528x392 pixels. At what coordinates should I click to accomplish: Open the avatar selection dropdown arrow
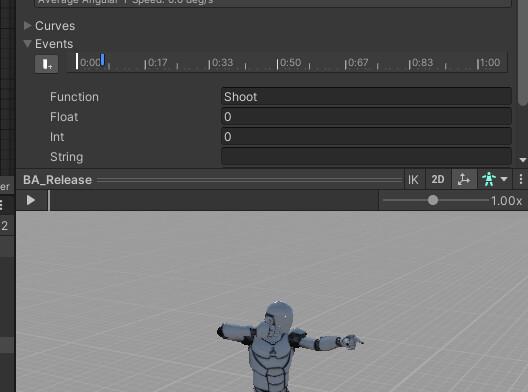click(x=504, y=179)
